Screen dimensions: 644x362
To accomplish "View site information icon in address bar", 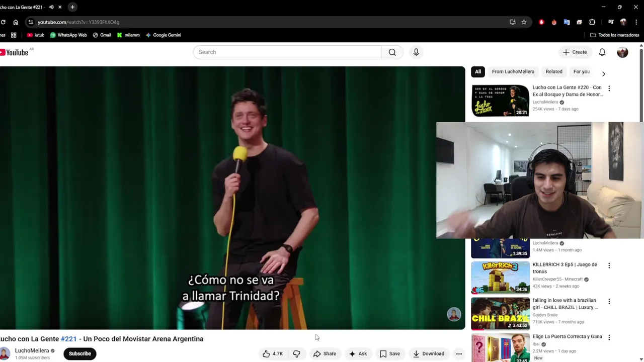I will (31, 22).
